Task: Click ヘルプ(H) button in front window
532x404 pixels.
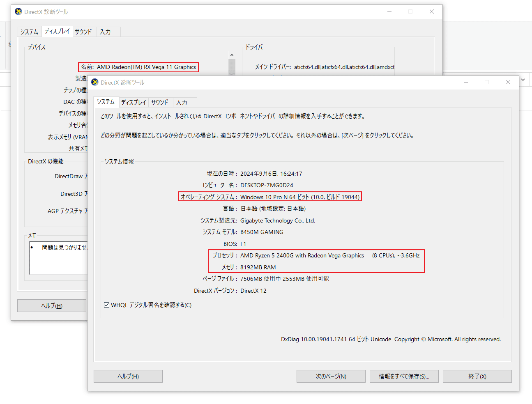Action: (128, 376)
